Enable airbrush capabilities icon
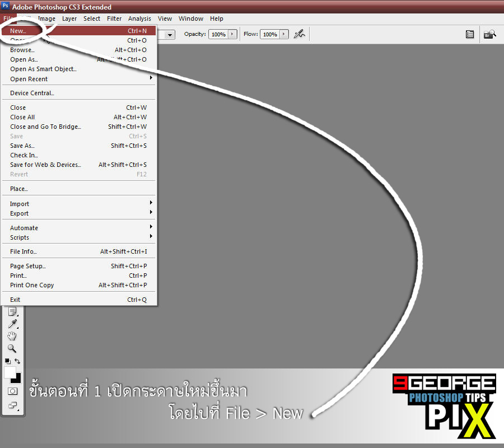Viewport: 504px width, 448px height. (299, 34)
